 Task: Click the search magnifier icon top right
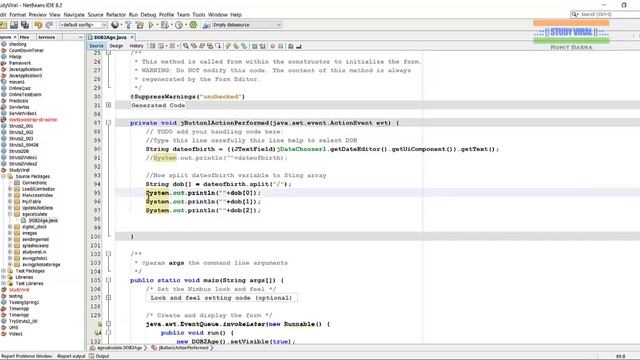[x=575, y=14]
